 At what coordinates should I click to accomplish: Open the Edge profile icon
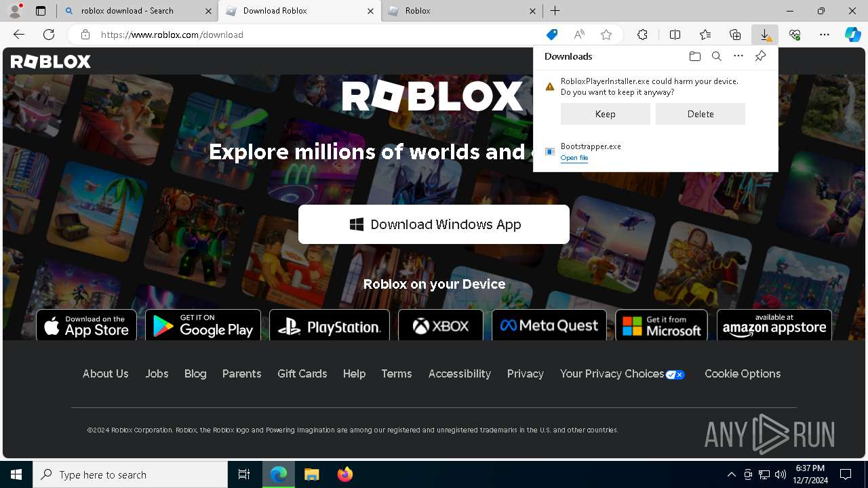[x=15, y=11]
